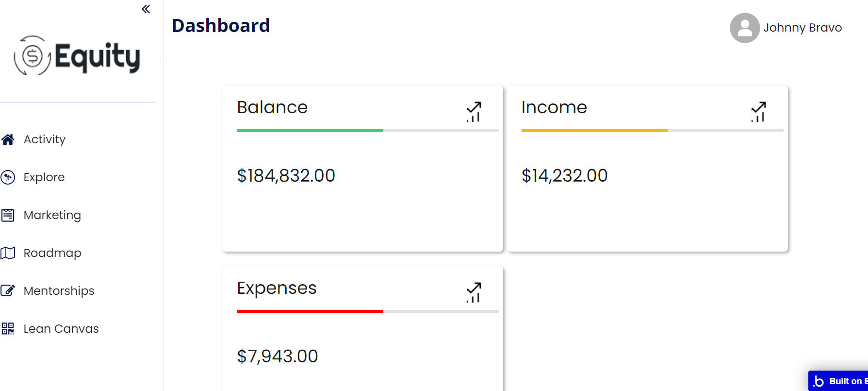Click the Equity logo
This screenshot has width=868, height=391.
78,56
